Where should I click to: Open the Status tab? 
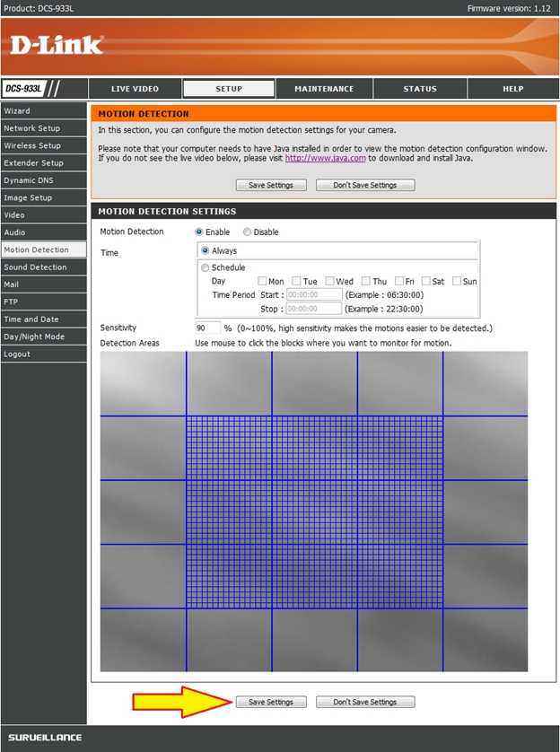(x=419, y=89)
